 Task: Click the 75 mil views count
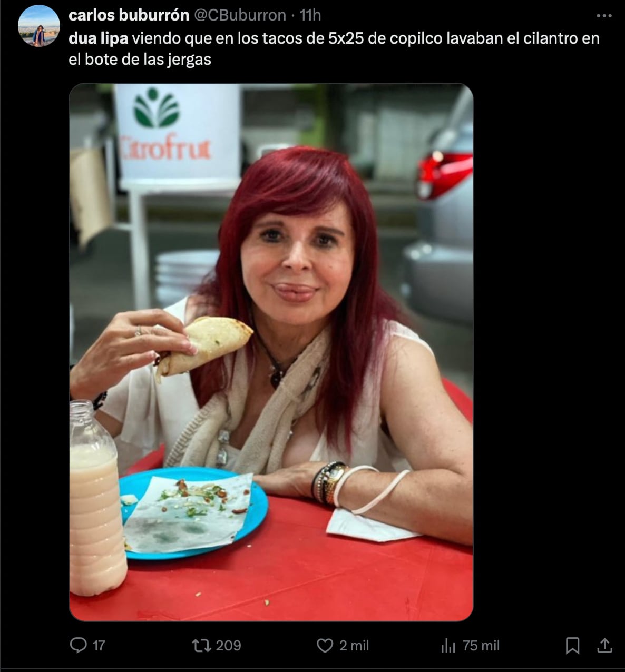[x=481, y=646]
